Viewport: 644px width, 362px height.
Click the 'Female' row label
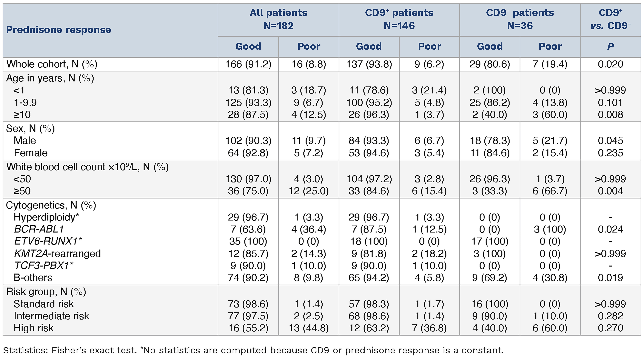tap(31, 153)
